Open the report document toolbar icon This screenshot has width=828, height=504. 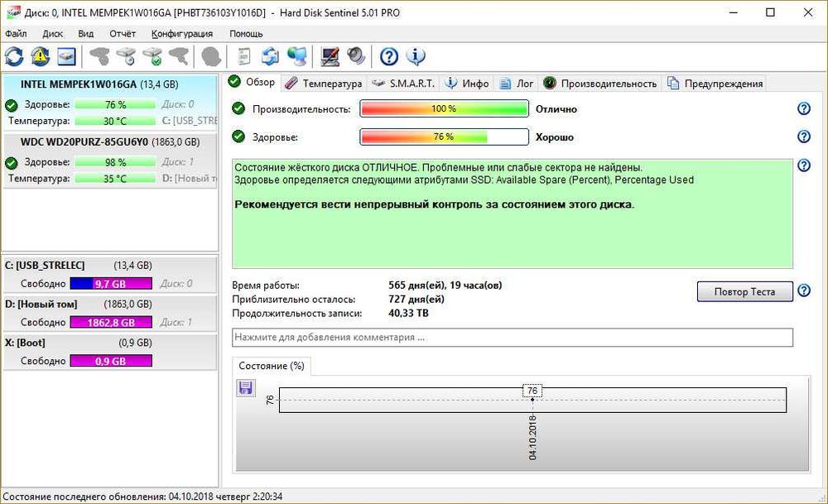pos(244,56)
